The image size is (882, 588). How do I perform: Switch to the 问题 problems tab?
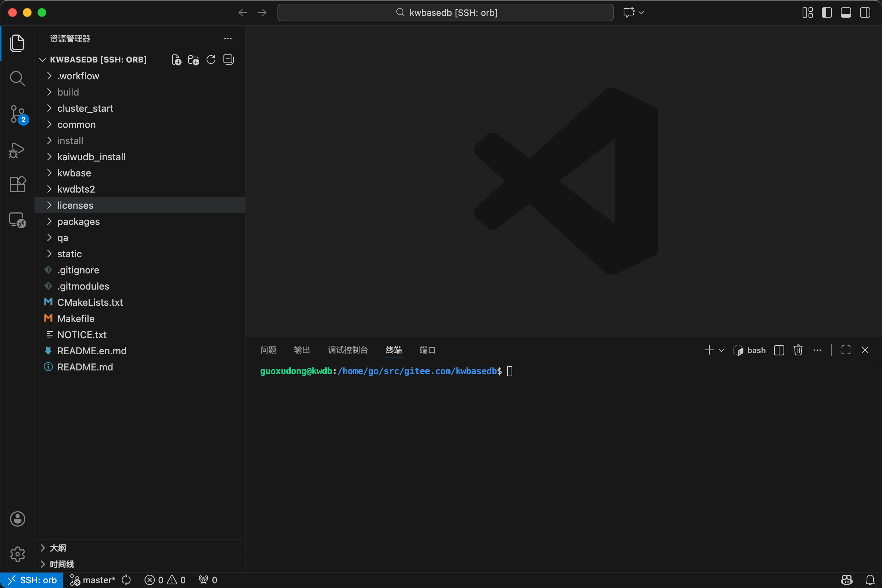tap(268, 350)
